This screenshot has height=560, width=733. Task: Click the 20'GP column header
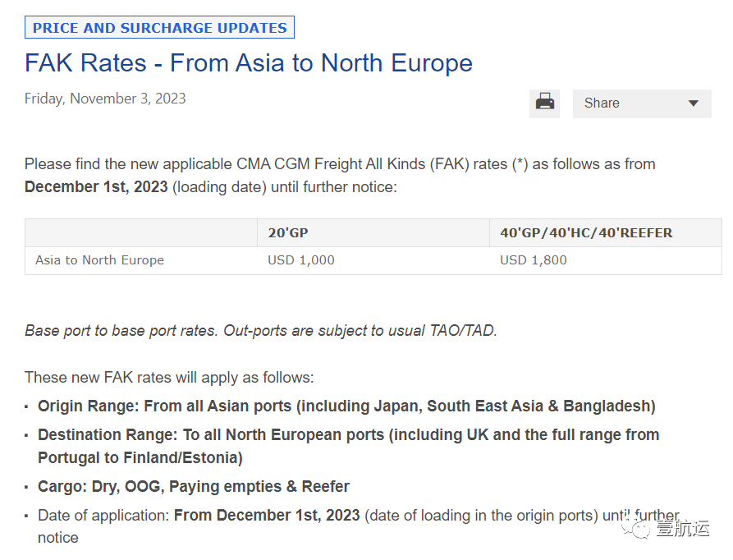click(373, 233)
